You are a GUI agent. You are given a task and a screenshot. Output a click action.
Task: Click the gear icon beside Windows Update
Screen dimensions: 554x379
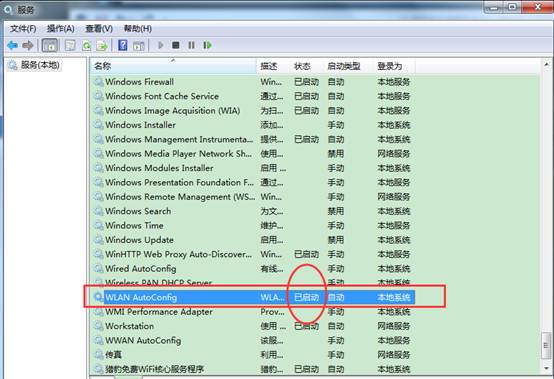pyautogui.click(x=99, y=240)
